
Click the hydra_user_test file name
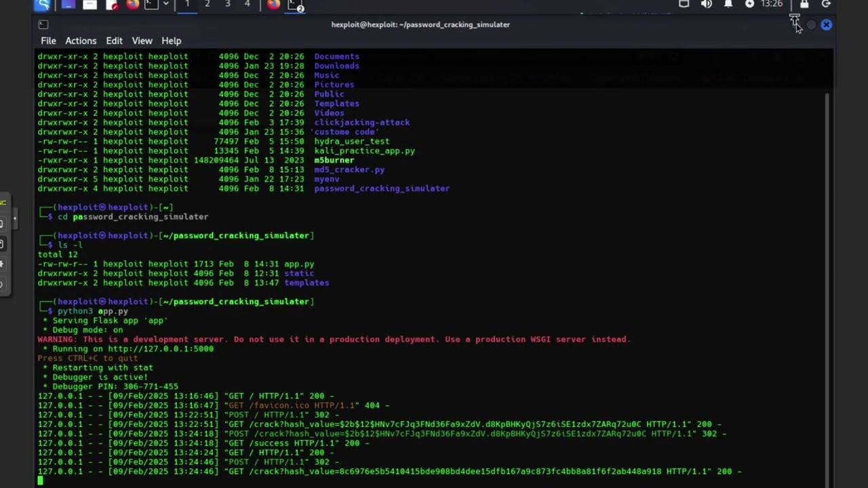351,142
